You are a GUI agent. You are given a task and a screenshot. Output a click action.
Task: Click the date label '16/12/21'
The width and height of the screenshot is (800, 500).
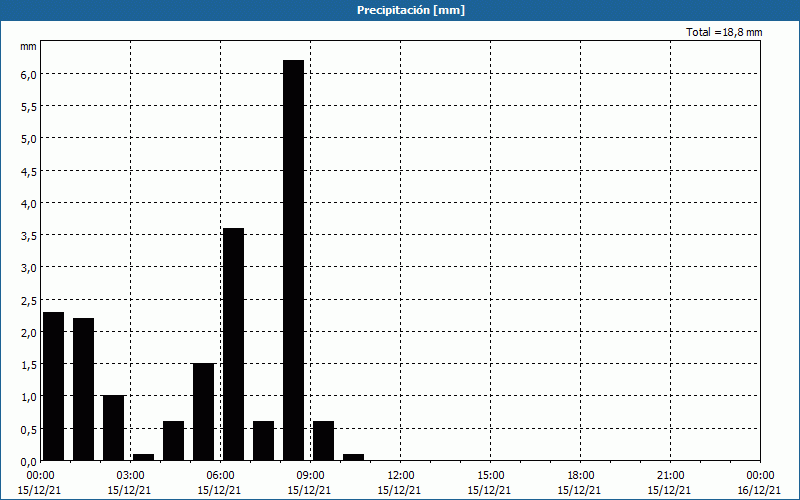point(759,490)
